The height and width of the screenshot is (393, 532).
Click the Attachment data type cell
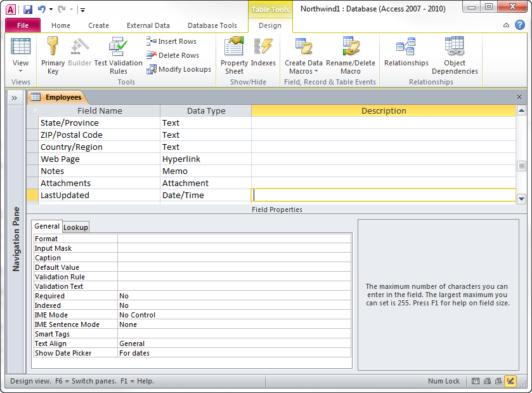pos(205,183)
